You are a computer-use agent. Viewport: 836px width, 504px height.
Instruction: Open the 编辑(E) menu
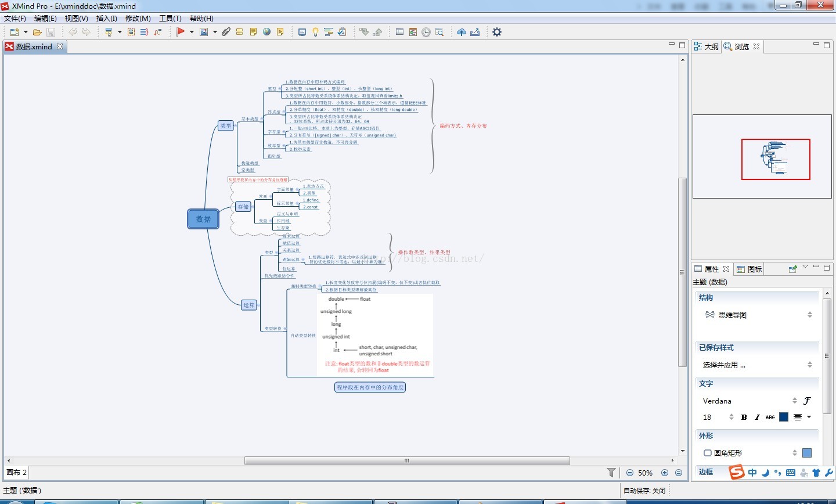click(45, 19)
